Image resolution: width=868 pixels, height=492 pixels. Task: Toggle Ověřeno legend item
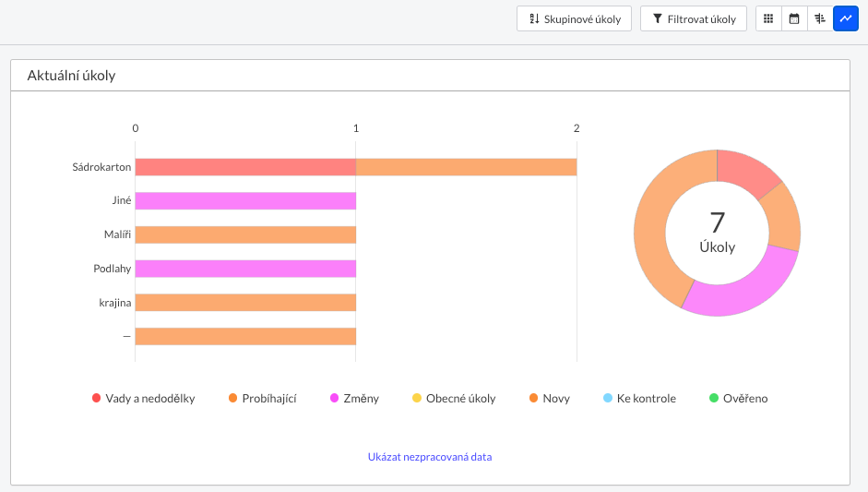[x=739, y=399]
